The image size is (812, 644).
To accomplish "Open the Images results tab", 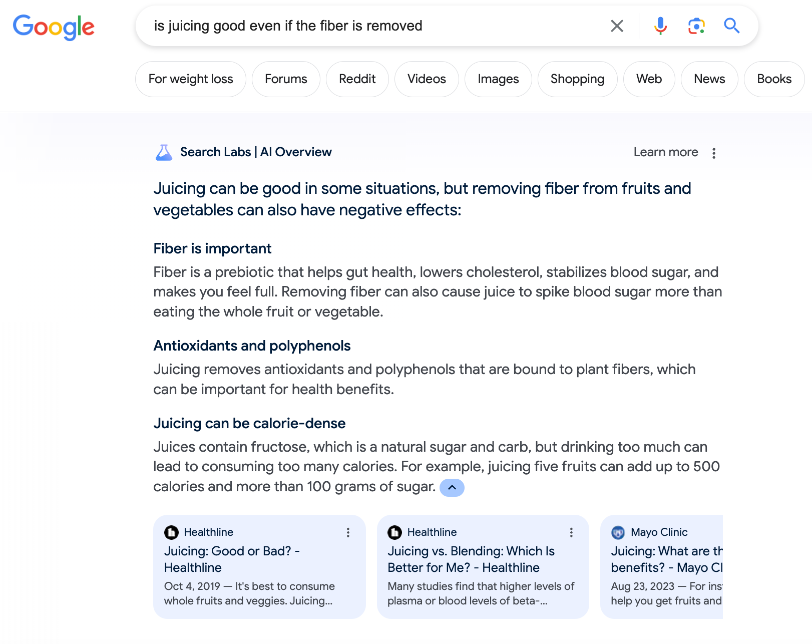I will (x=498, y=79).
